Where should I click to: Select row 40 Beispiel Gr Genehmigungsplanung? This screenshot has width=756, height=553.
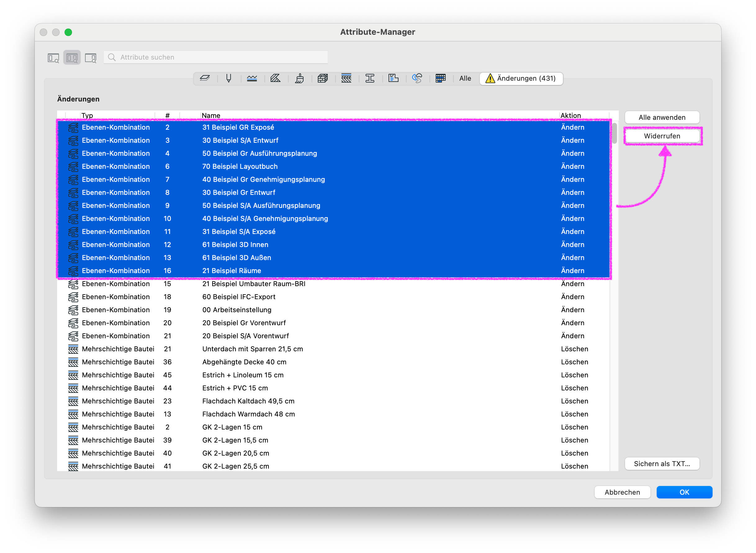(334, 180)
